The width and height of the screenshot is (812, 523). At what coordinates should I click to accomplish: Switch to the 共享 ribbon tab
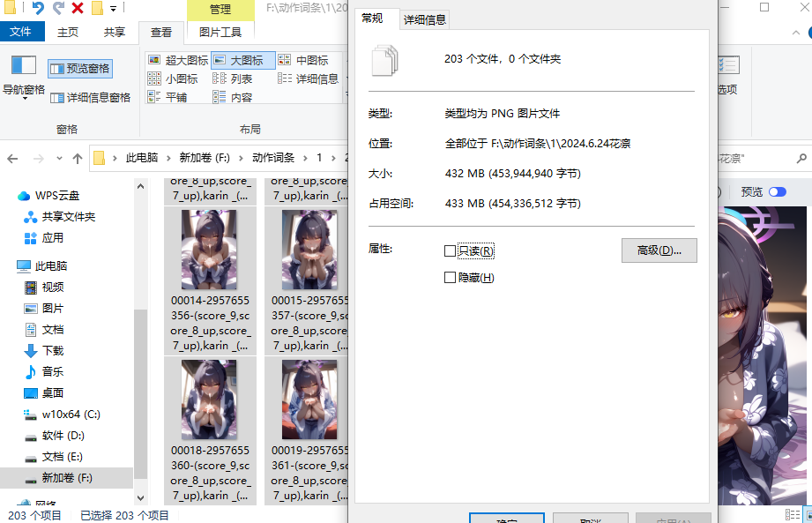(115, 32)
